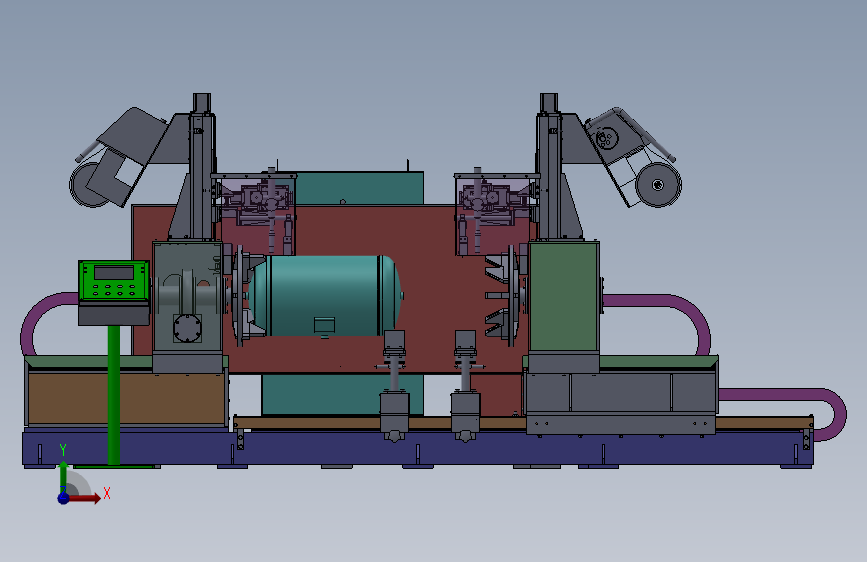Select the dark green enclosure on the right headstock
Image resolution: width=867 pixels, height=562 pixels.
pyautogui.click(x=563, y=296)
